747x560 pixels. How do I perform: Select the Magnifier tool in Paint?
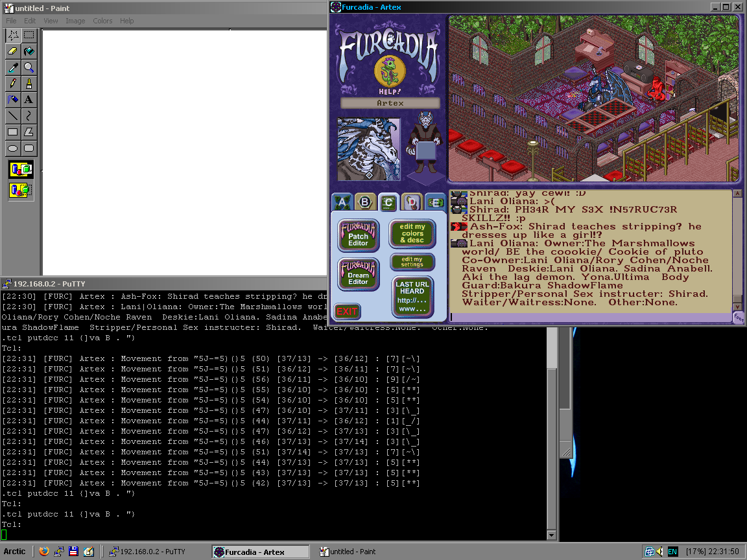point(29,67)
